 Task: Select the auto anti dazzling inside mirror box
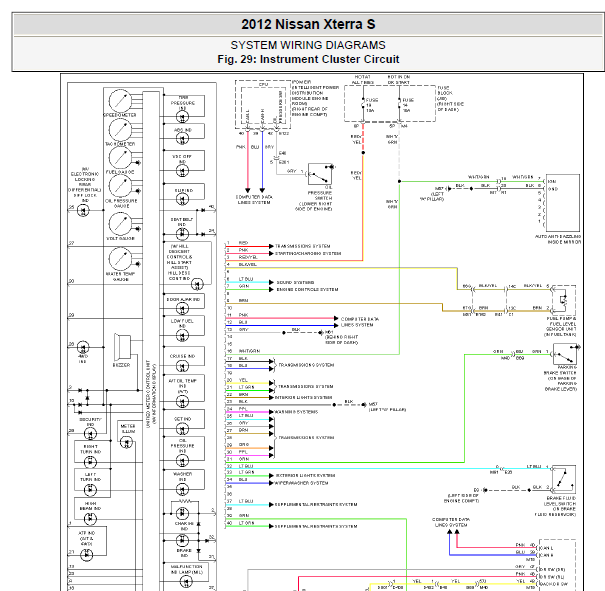(562, 203)
